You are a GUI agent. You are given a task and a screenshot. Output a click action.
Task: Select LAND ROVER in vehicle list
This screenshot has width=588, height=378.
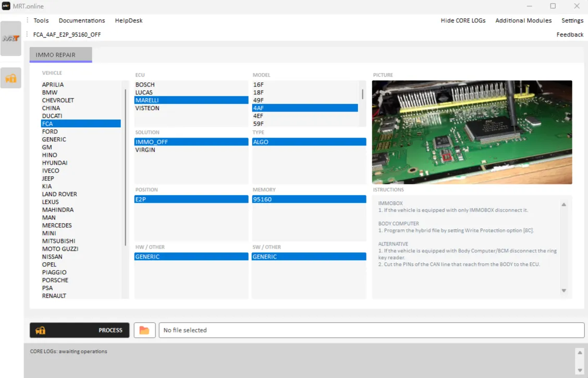(81, 194)
